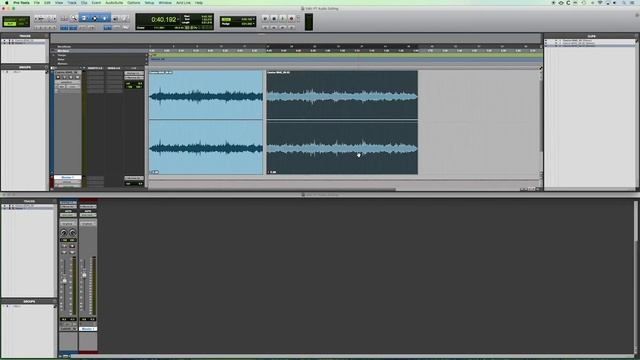This screenshot has width=640, height=360.
Task: Click the Master channel name in Mix window
Action: (88, 329)
